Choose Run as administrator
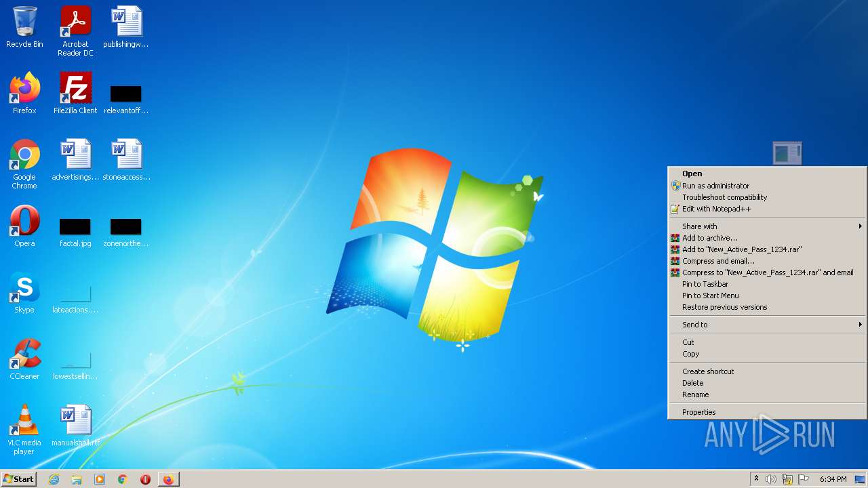This screenshot has width=868, height=488. click(767, 186)
